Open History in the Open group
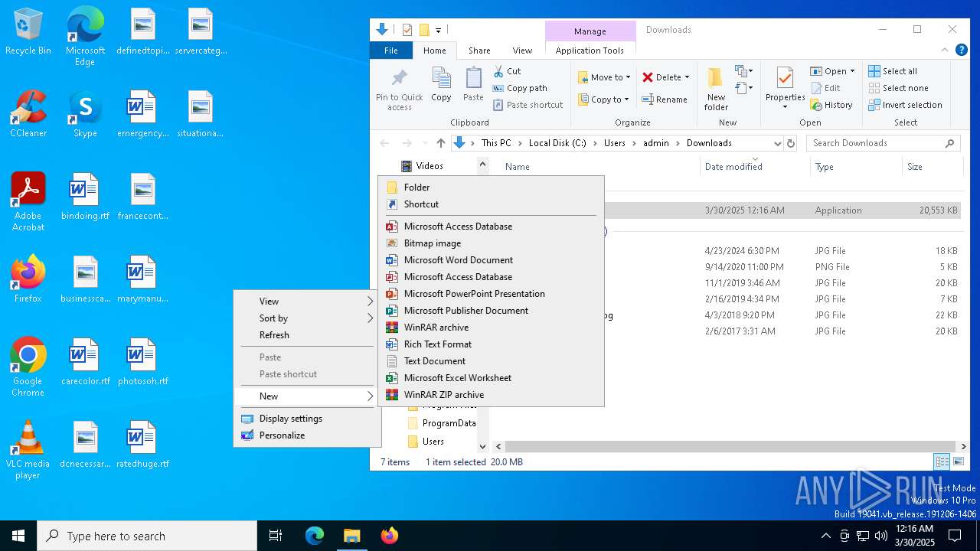 pyautogui.click(x=831, y=105)
